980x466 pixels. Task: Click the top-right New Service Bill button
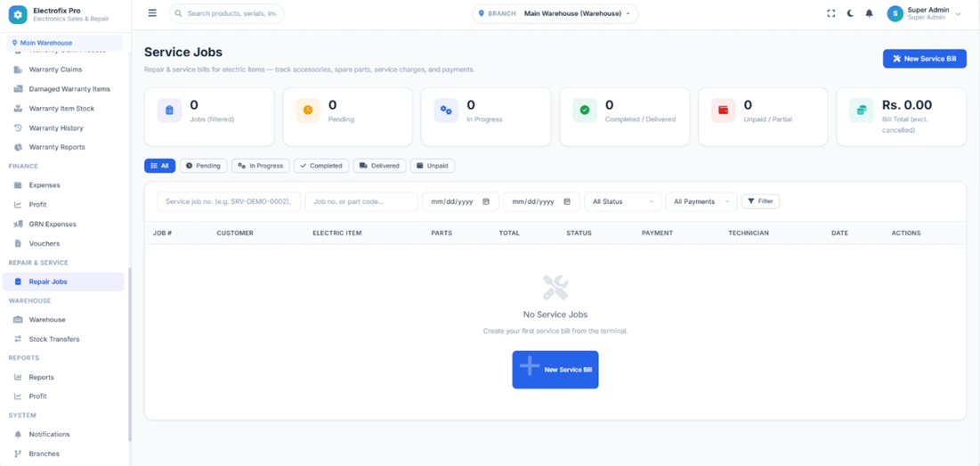[925, 59]
